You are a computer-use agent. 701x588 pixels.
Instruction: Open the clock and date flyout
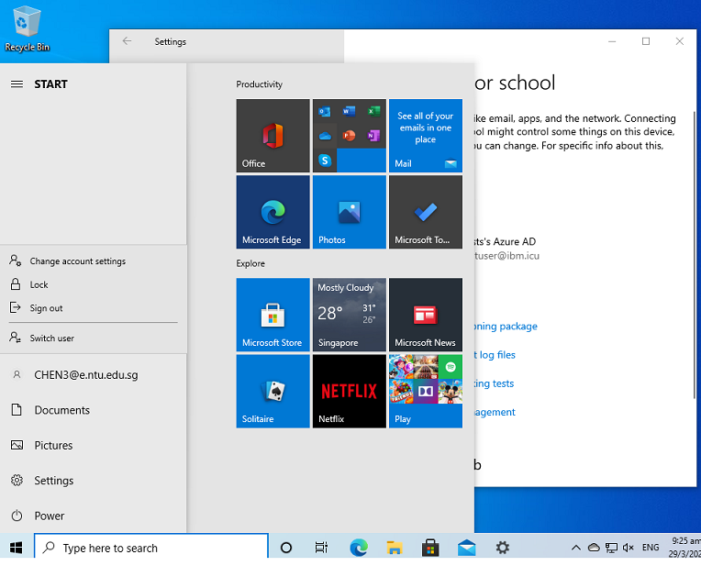tap(684, 548)
